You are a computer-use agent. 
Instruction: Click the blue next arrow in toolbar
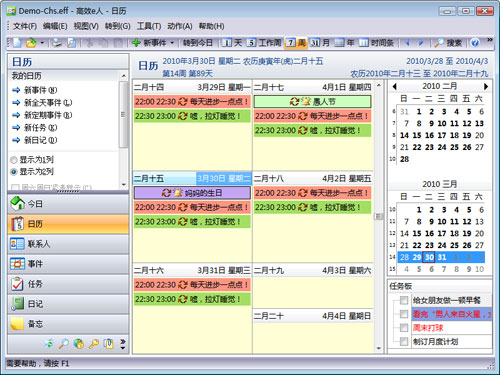[x=421, y=43]
